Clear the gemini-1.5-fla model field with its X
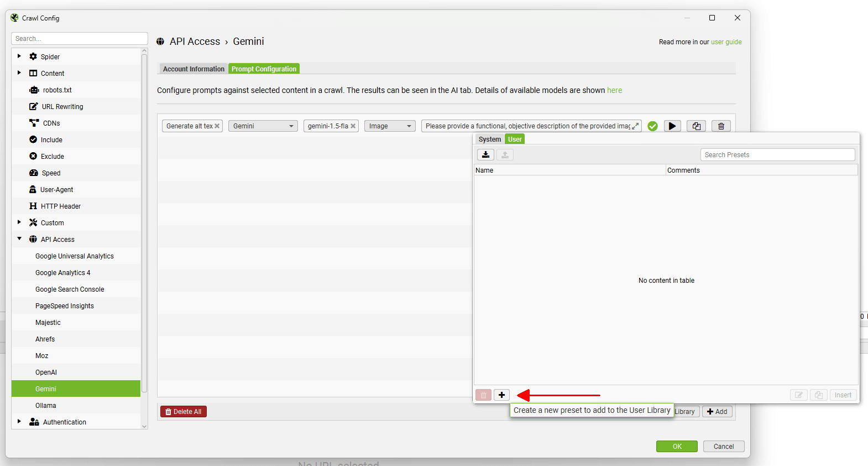Screen dimensions: 868x466 click(353, 126)
